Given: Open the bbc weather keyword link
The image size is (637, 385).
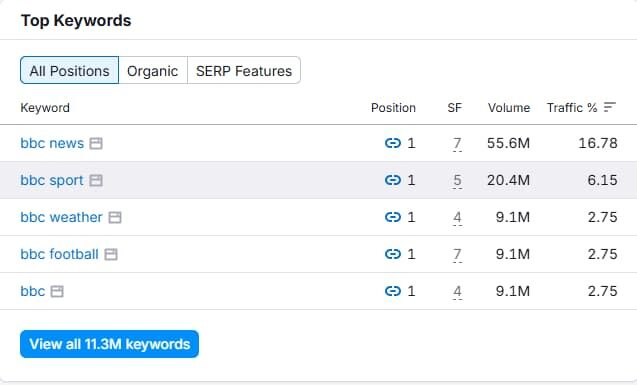Looking at the screenshot, I should 61,217.
